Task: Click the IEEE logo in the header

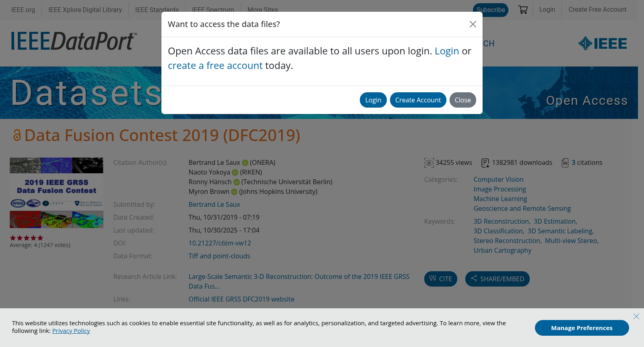Action: pyautogui.click(x=603, y=43)
